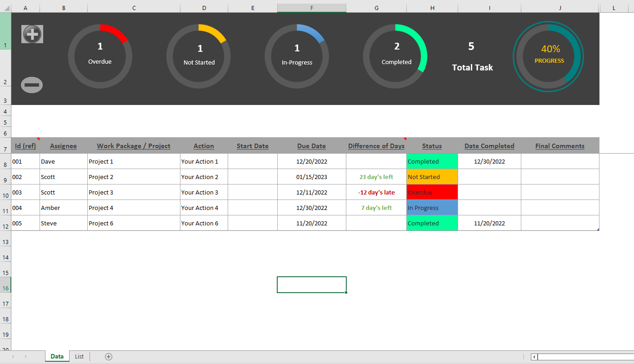Click the horizontal scrollbar left arrow
Image resolution: width=634 pixels, height=364 pixels.
(534, 357)
